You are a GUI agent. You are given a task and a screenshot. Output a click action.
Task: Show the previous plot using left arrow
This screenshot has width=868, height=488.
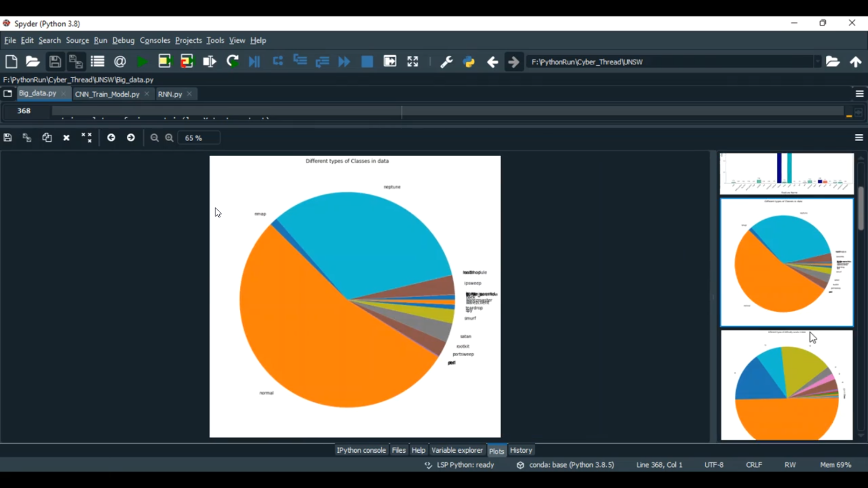tap(111, 138)
